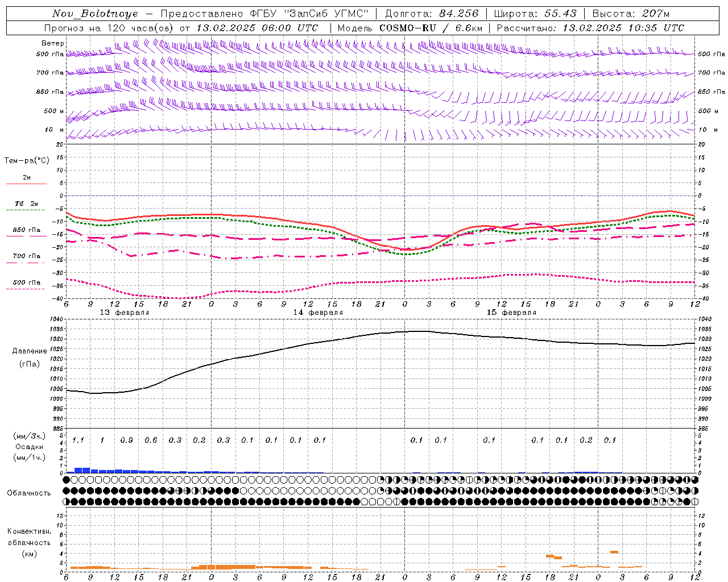Click the Тем-ра(°C) temperature panel label
This screenshot has width=728, height=582.
point(27,161)
